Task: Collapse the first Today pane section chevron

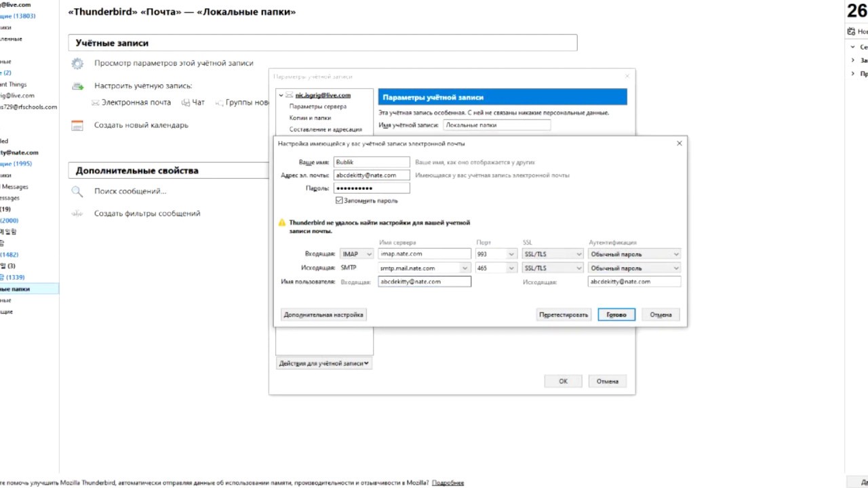Action: click(854, 47)
